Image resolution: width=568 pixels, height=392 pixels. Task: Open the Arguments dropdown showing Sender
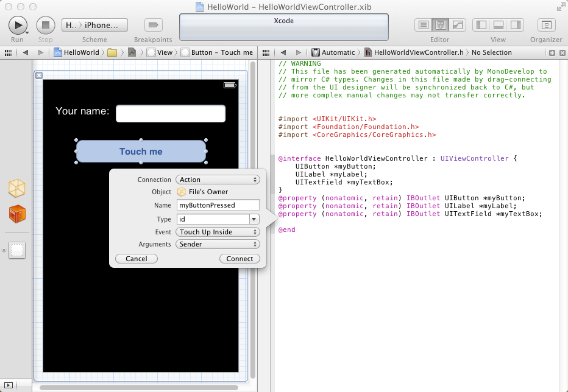pyautogui.click(x=218, y=244)
